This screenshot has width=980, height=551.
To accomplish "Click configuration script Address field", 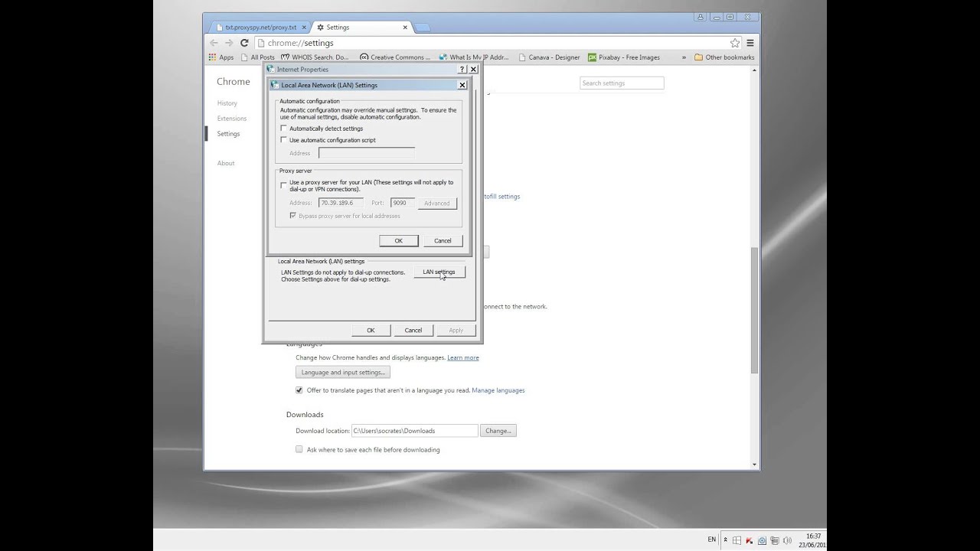I will [x=367, y=153].
